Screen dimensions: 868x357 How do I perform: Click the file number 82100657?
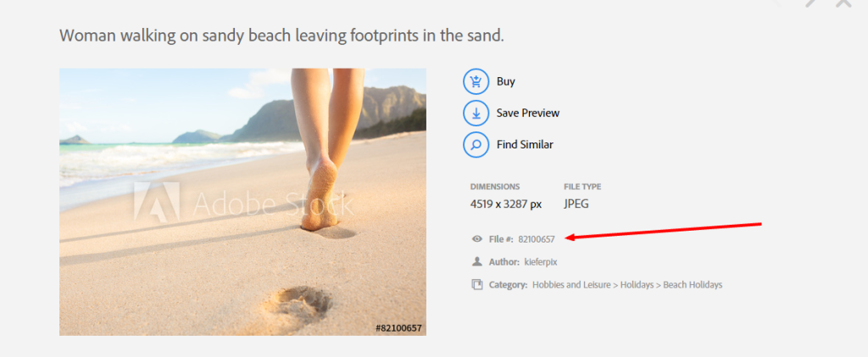coord(537,239)
